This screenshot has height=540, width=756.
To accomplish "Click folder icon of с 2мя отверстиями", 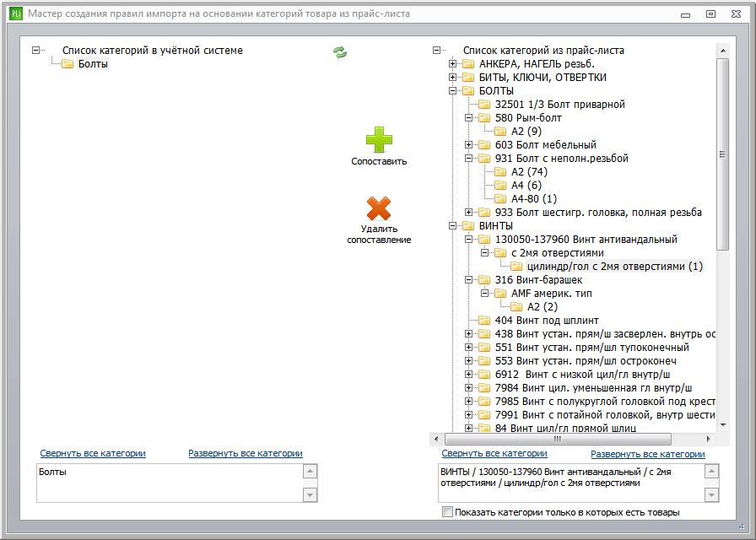I will [500, 252].
